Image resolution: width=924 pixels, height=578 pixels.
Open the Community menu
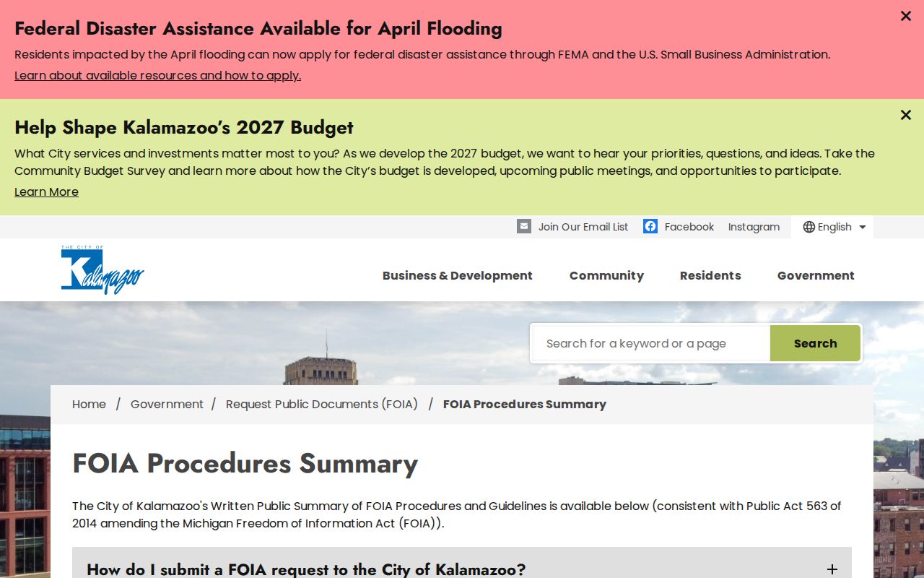click(x=606, y=275)
